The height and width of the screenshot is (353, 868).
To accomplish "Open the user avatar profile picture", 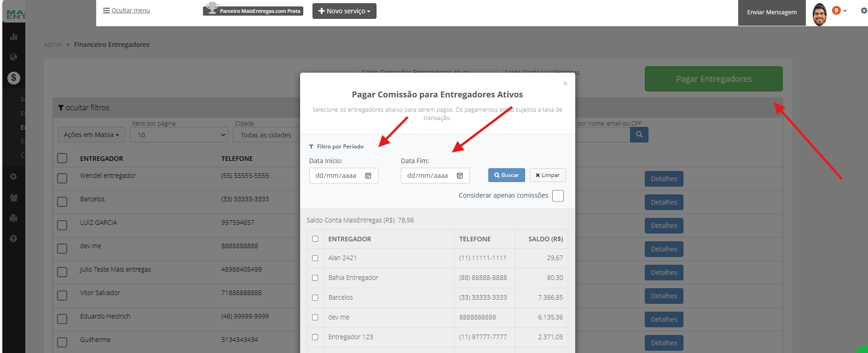I will [x=820, y=14].
